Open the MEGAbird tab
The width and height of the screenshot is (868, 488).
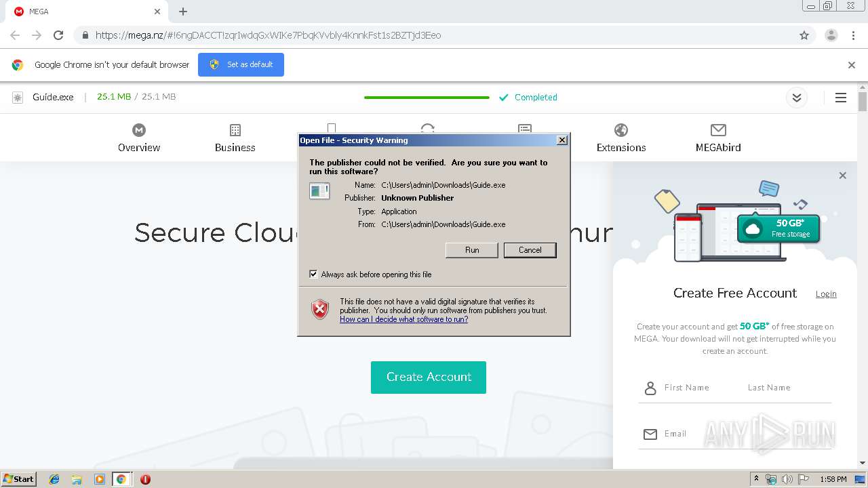pyautogui.click(x=718, y=138)
